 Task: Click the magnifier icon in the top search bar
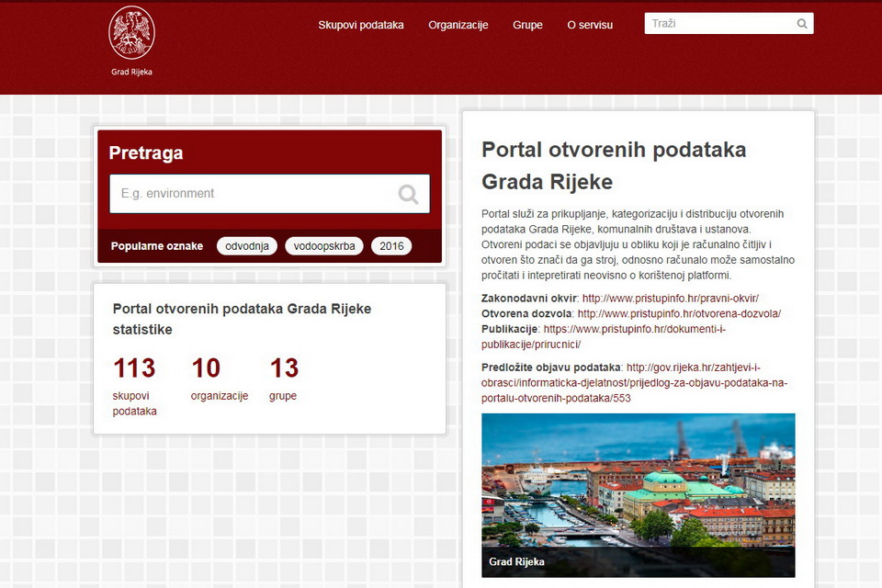pos(800,22)
